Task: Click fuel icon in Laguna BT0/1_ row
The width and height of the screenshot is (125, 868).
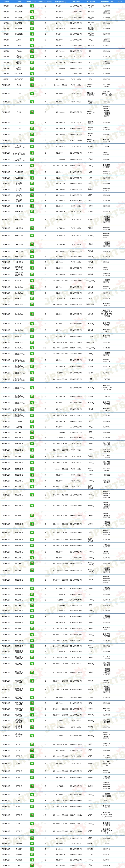Action: [x=32, y=299]
